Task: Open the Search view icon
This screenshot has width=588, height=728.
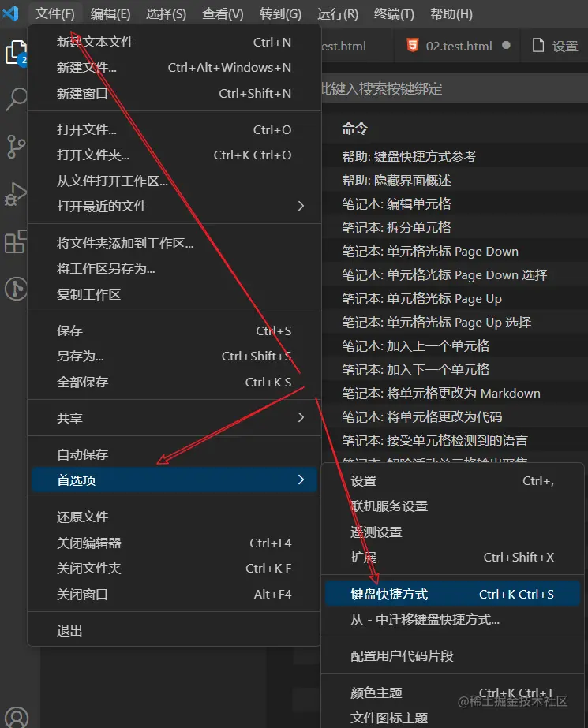Action: click(16, 99)
